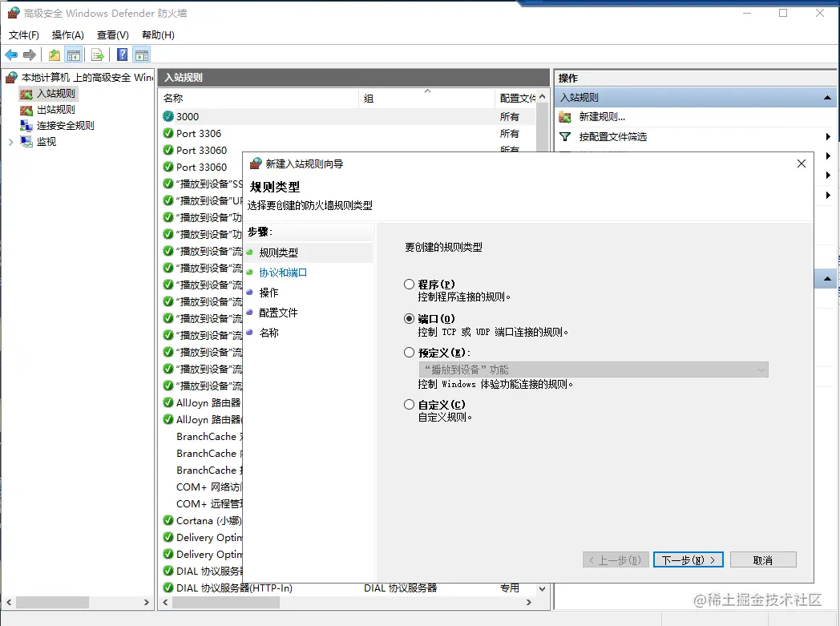This screenshot has height=626, width=840.
Task: Click the 操作 wizard step label
Action: pos(269,293)
